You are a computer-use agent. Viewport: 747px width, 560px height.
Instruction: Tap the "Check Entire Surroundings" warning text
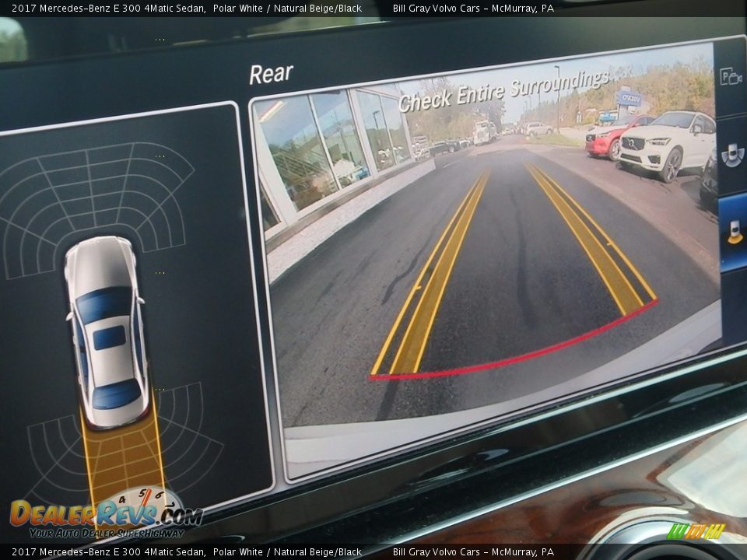click(503, 91)
